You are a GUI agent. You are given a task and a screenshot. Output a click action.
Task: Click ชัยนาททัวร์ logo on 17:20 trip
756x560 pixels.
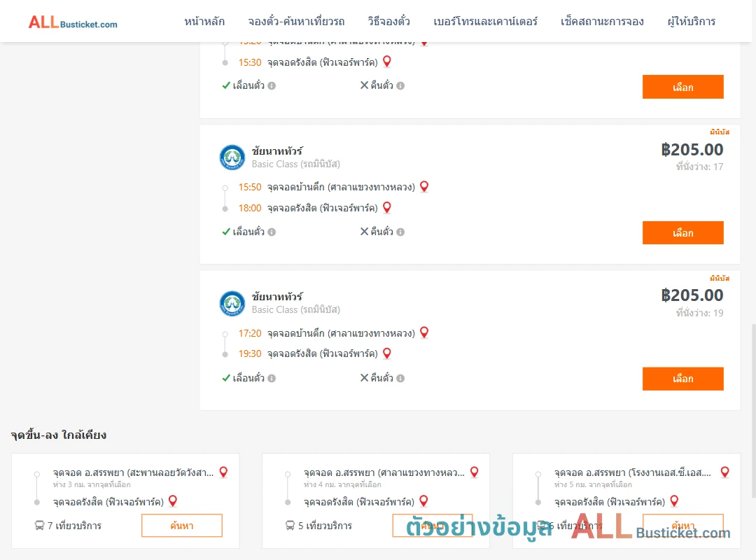point(232,303)
